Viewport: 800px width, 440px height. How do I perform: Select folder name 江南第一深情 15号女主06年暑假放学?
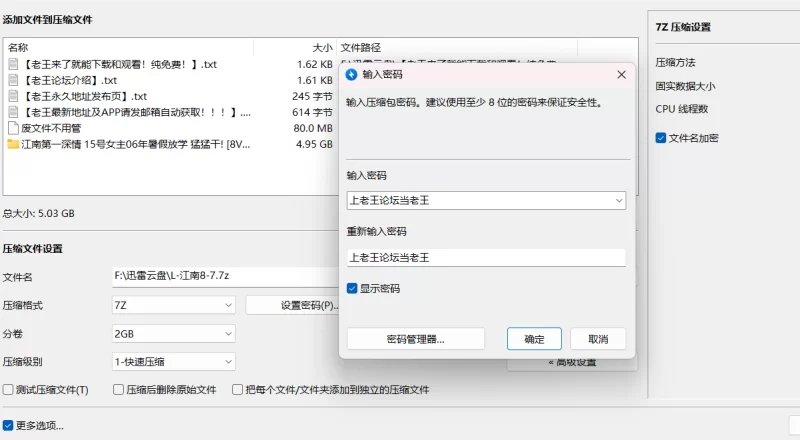(136, 144)
